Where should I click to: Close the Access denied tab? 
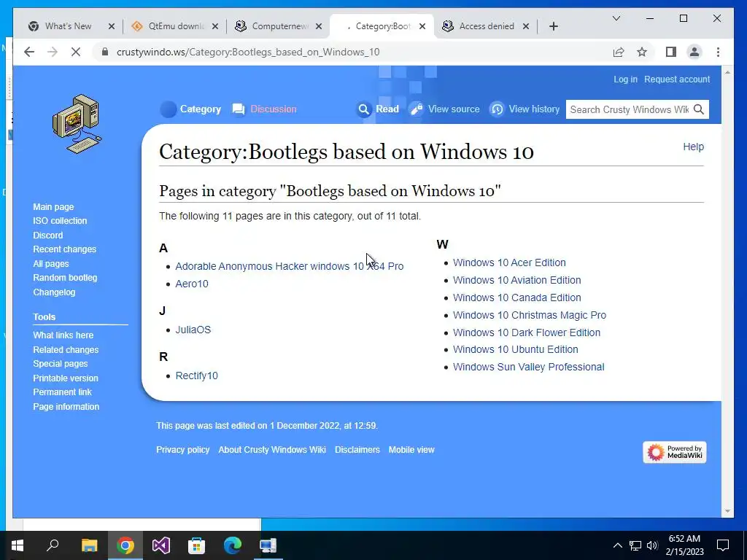click(x=526, y=26)
